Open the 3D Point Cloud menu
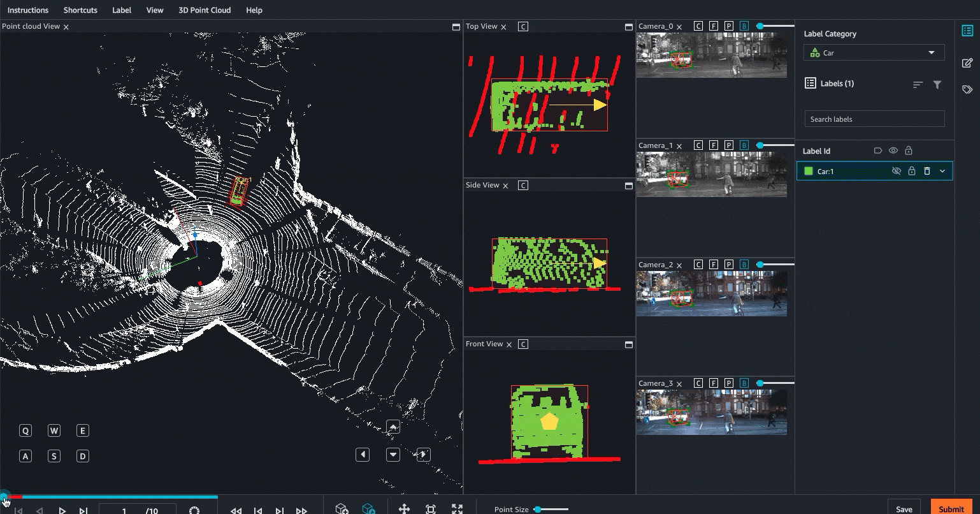The height and width of the screenshot is (514, 980). click(x=205, y=10)
